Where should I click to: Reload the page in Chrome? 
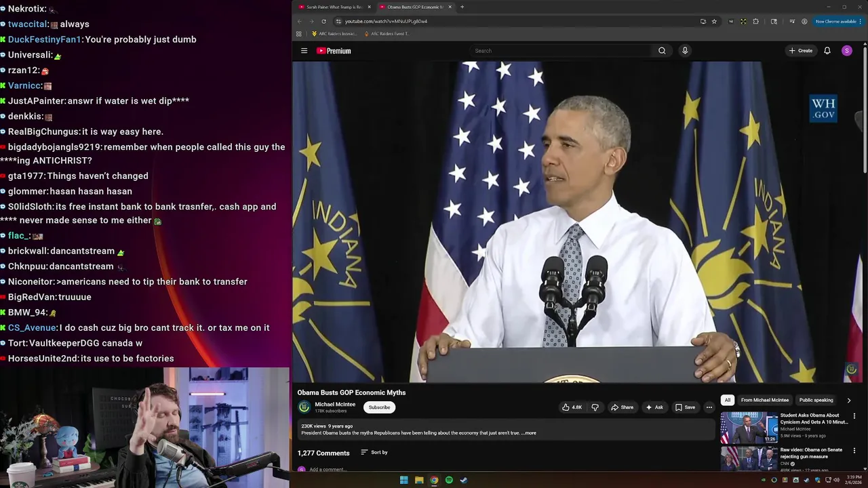[323, 21]
